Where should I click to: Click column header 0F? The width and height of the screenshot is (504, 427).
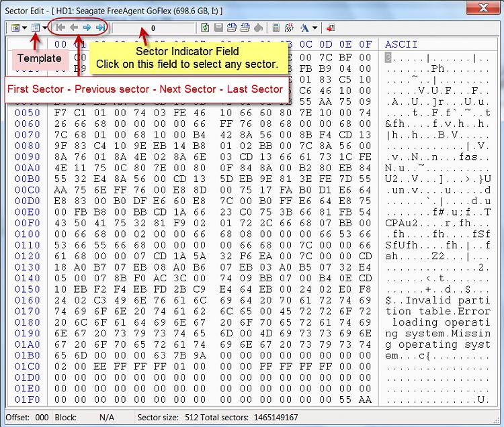365,44
